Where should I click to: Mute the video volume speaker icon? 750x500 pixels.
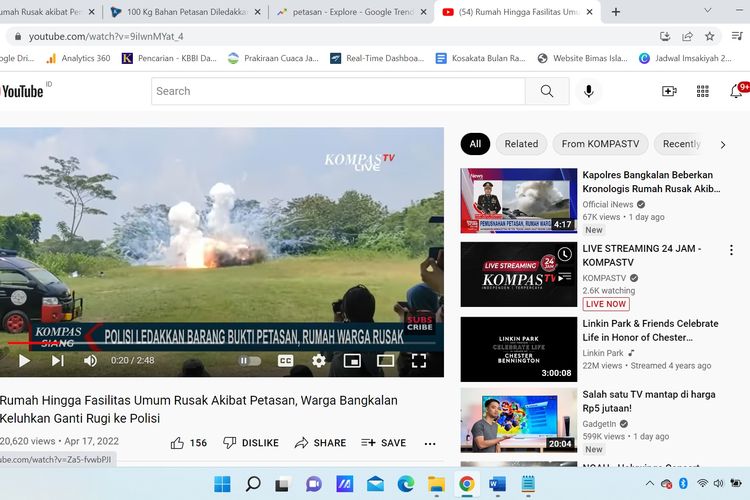point(90,360)
